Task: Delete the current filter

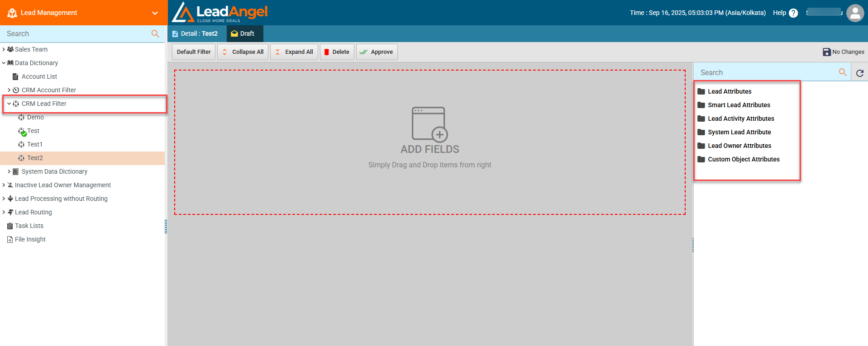Action: point(337,52)
